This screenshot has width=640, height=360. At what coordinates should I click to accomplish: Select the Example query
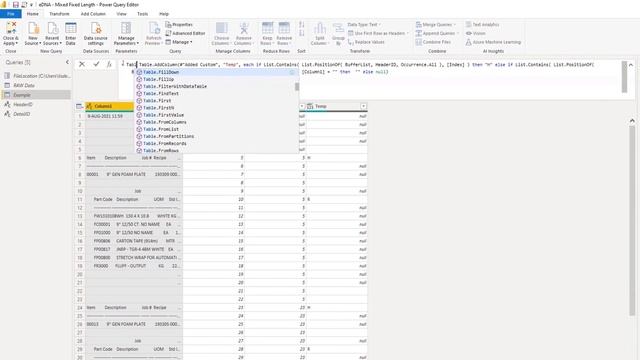coord(37,95)
